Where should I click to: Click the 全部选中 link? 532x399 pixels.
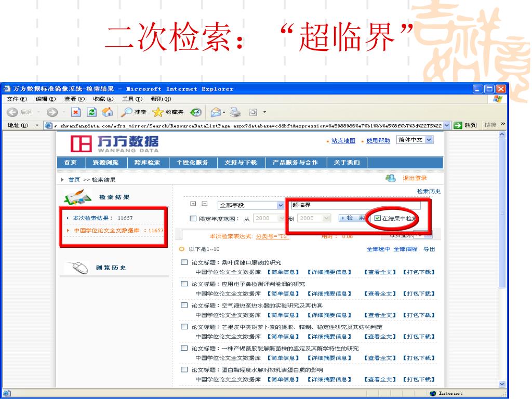378,249
